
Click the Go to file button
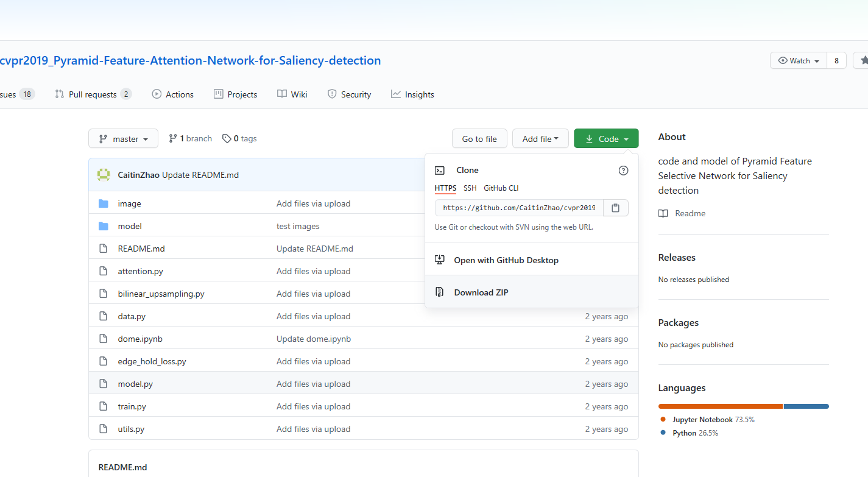tap(479, 139)
